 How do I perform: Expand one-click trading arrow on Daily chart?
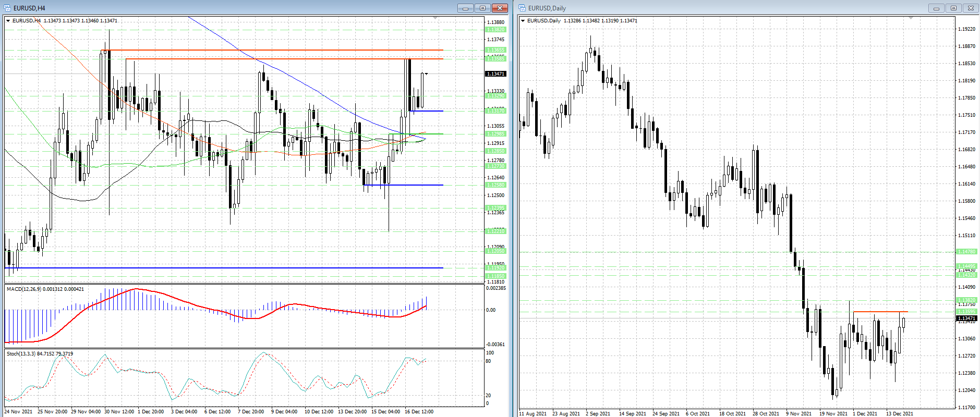pyautogui.click(x=523, y=21)
